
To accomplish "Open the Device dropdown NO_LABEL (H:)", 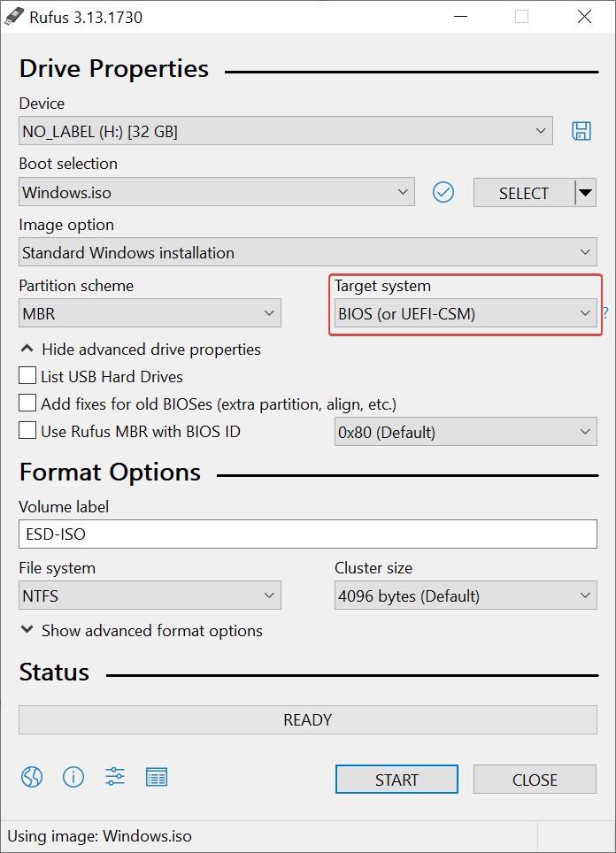I will (286, 131).
